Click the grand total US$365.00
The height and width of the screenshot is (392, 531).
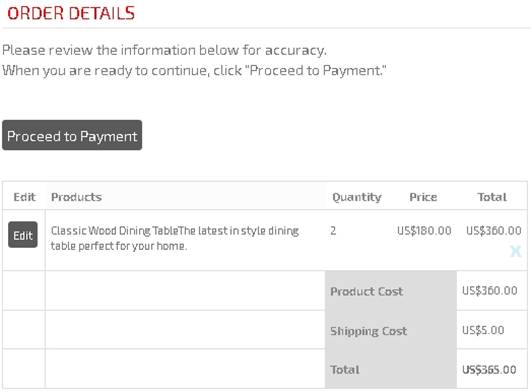coord(489,370)
